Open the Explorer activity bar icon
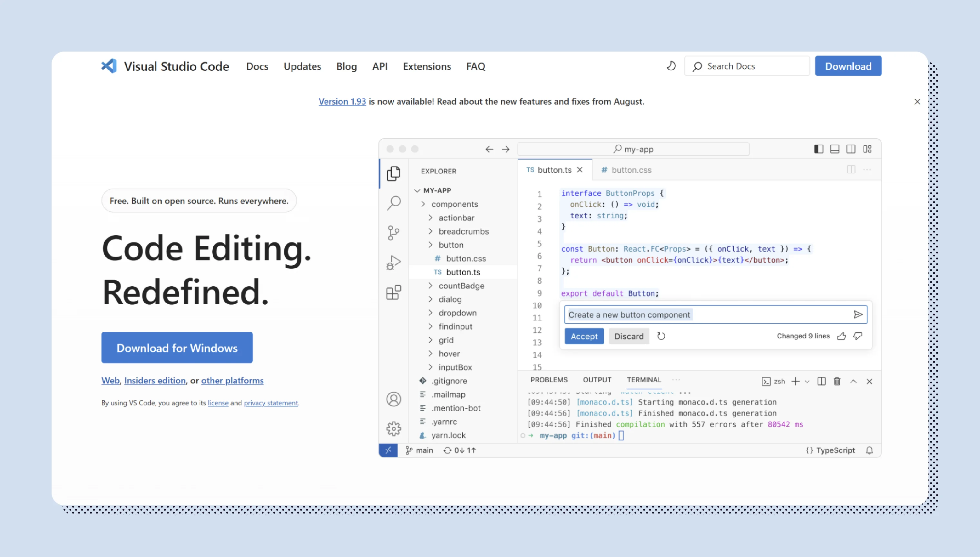The width and height of the screenshot is (980, 557). 394,174
